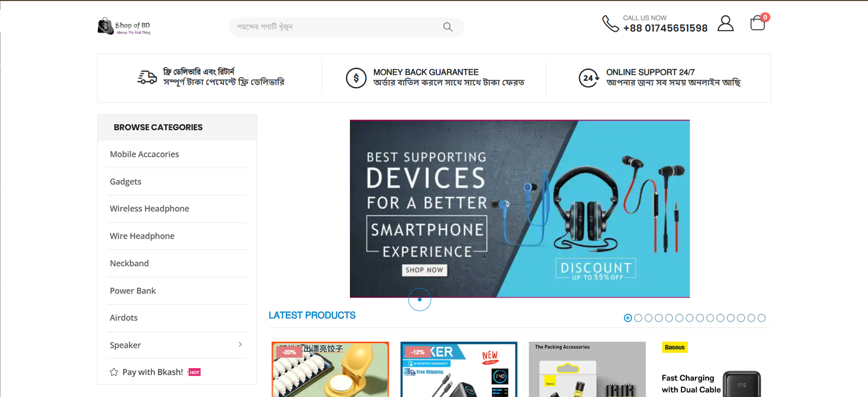Select the second carousel pagination dot
This screenshot has height=397, width=868.
[638, 318]
